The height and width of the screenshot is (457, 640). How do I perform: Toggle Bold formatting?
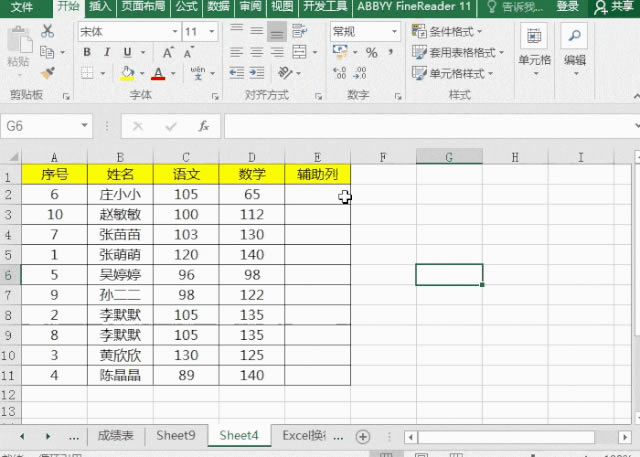(x=87, y=52)
